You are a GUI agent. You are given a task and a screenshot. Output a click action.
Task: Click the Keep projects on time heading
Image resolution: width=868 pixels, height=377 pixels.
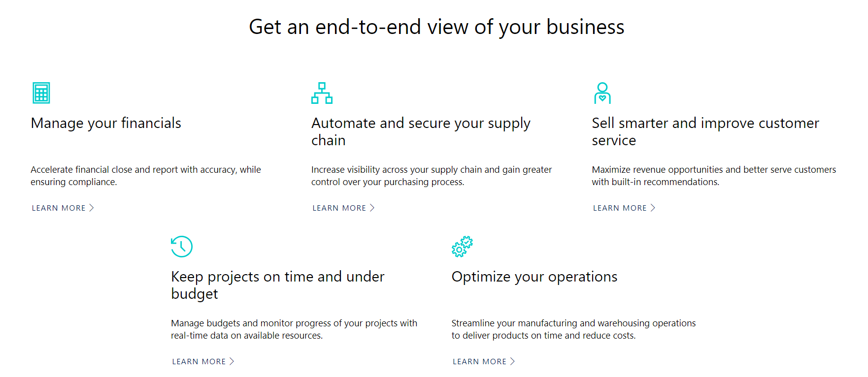tap(277, 285)
